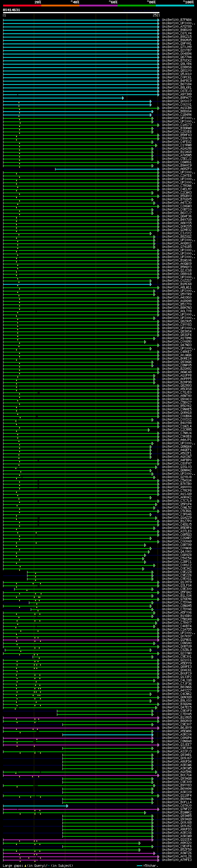
Task: Click the UniRef100_B3QGH4 label
Action: pyautogui.click(x=177, y=704)
